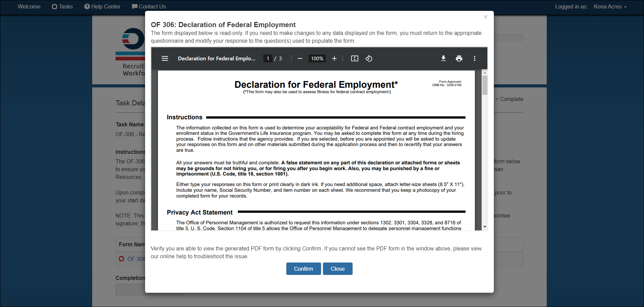Click the Close button

(338, 269)
